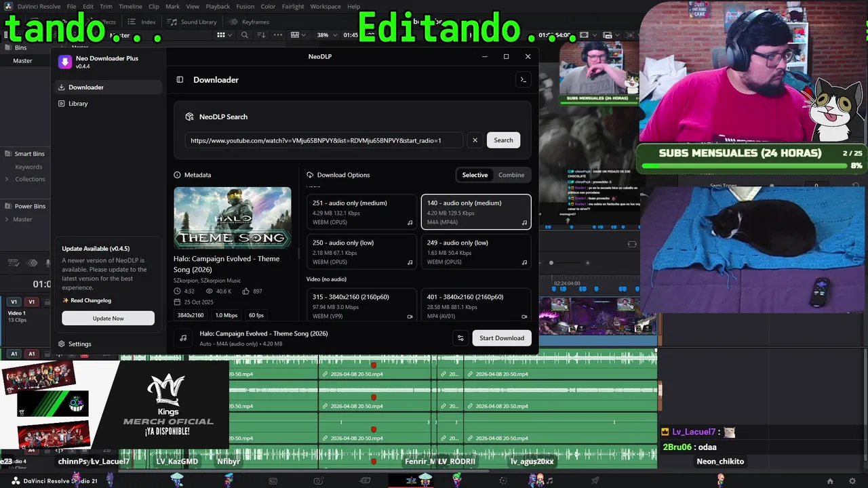
Task: Open the NeoDLP terminal log icon
Action: click(x=523, y=80)
